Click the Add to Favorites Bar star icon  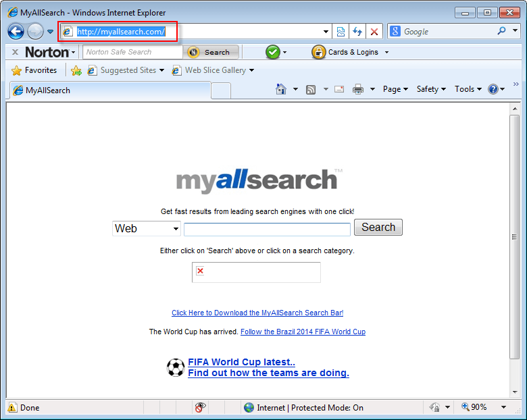pyautogui.click(x=76, y=70)
